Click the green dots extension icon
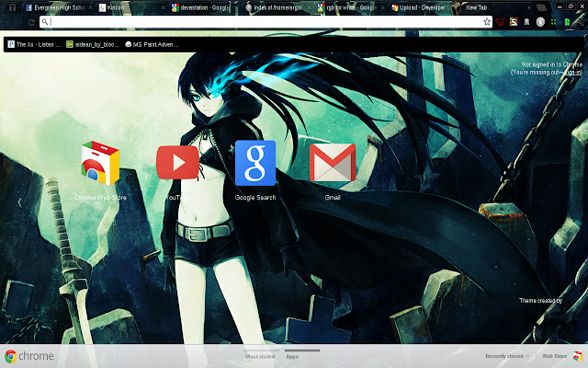The image size is (588, 368). [553, 22]
